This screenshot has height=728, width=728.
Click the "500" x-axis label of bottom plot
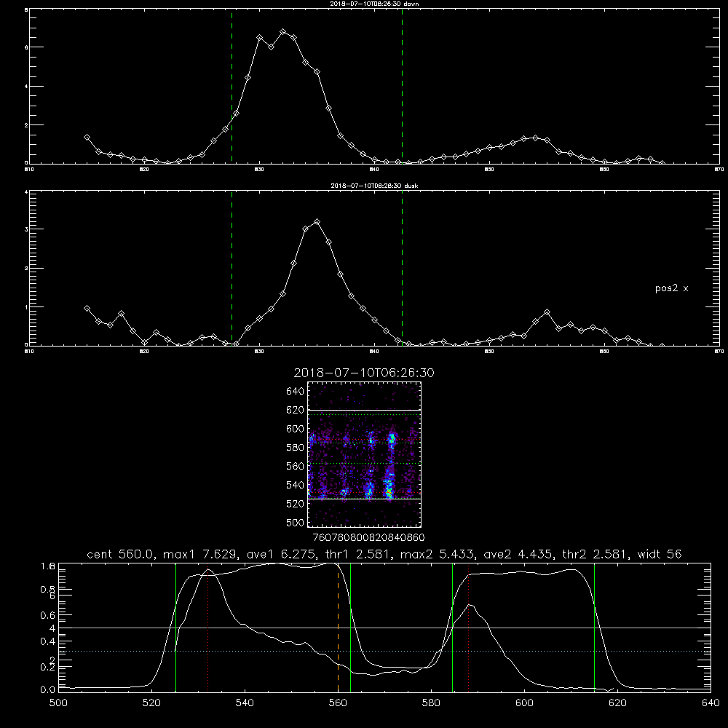[58, 703]
